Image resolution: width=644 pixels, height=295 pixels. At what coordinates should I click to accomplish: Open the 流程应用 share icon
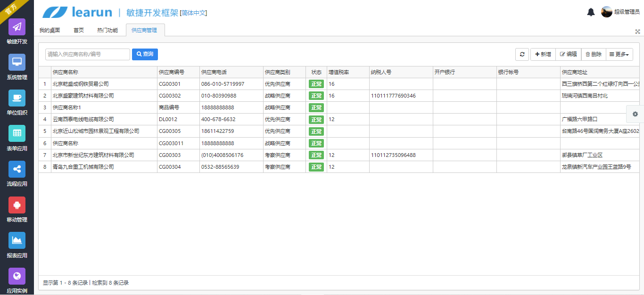(x=17, y=169)
